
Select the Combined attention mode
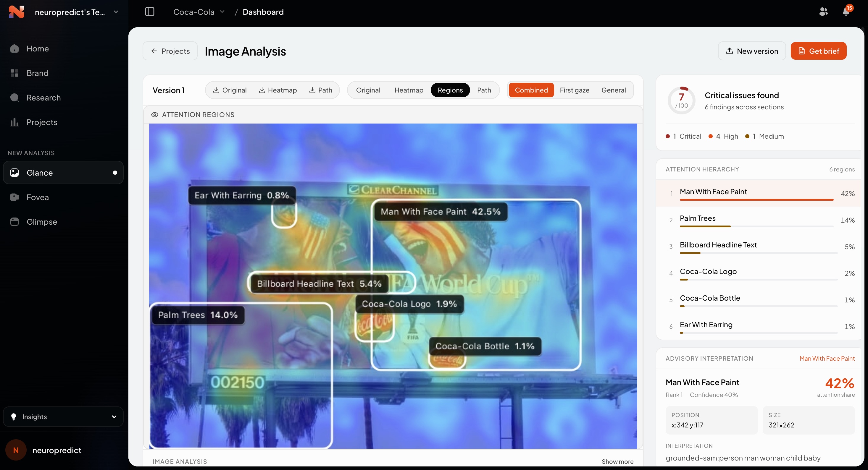[x=531, y=90]
